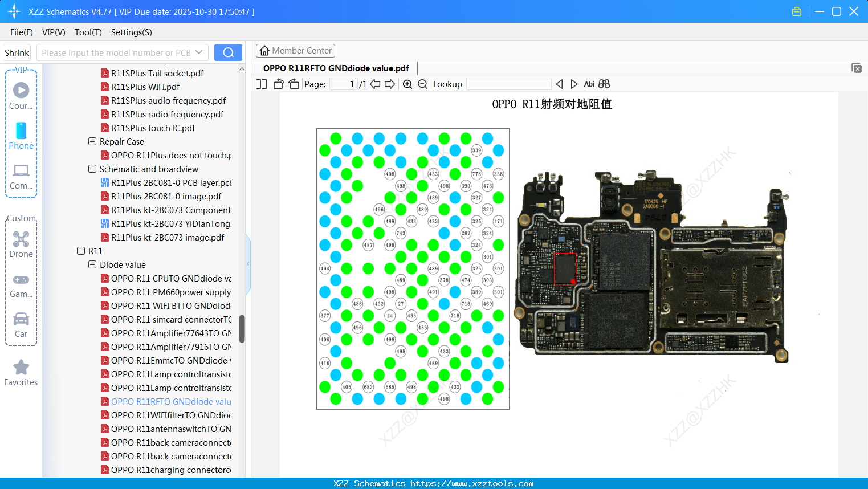The width and height of the screenshot is (868, 489).
Task: Open OPPO R11 CPUTO GNDdiode value file
Action: 166,278
